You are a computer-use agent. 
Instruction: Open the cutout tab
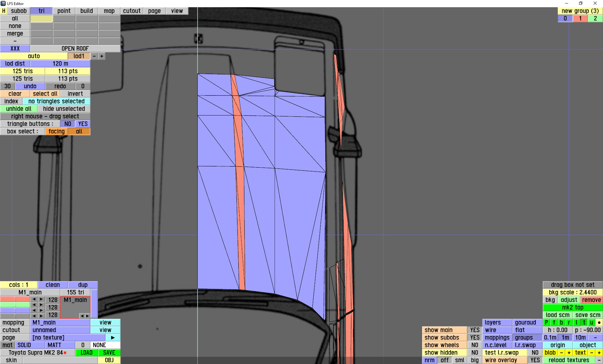[x=132, y=11]
